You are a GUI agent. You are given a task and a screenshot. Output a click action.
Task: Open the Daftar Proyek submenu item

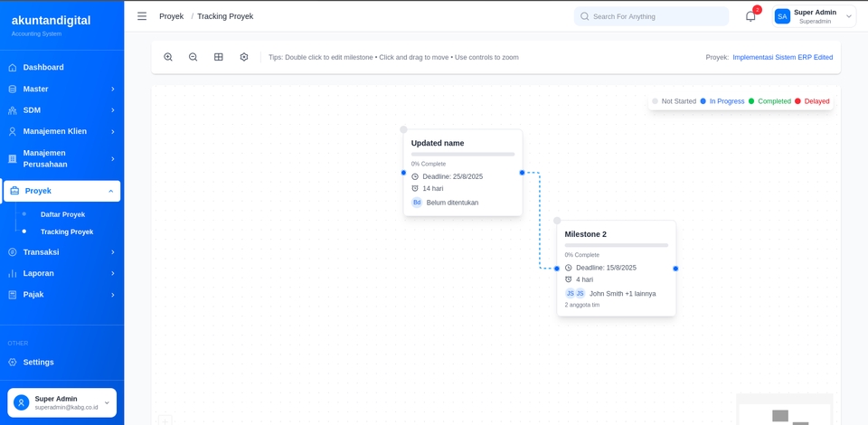click(62, 214)
